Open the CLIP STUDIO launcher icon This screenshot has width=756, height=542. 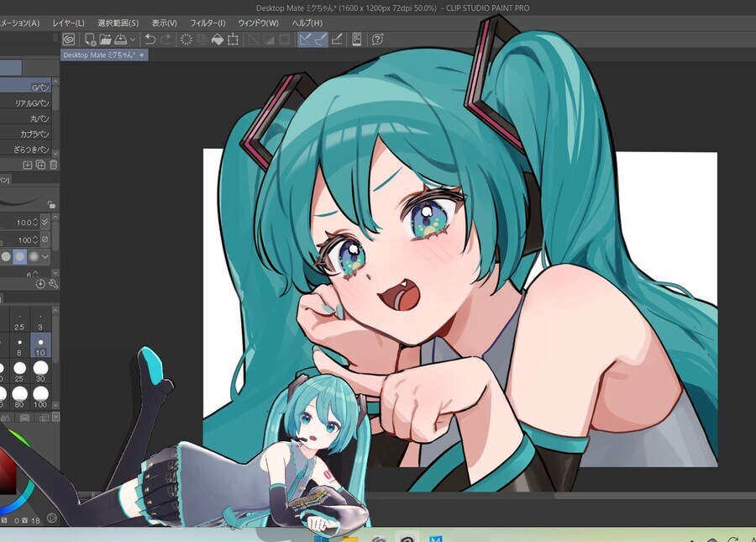click(69, 39)
